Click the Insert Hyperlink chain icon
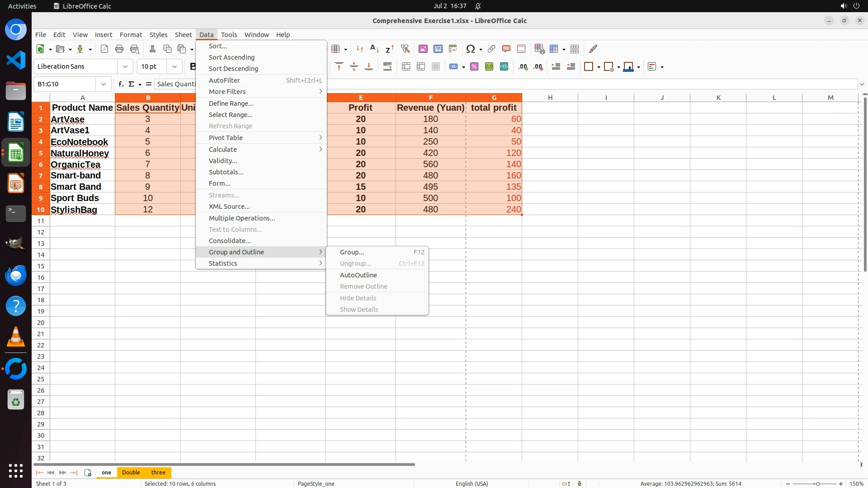Viewport: 868px width, 488px height. click(491, 49)
